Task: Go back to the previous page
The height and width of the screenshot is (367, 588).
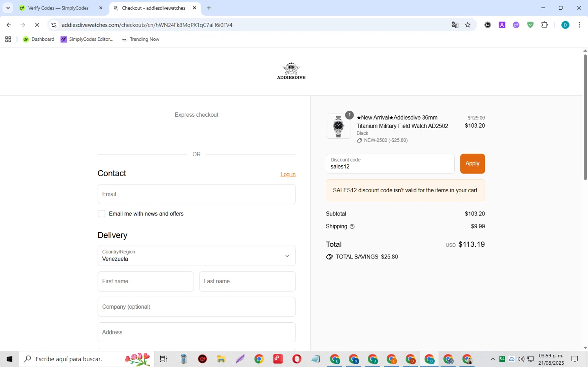Action: (x=9, y=25)
